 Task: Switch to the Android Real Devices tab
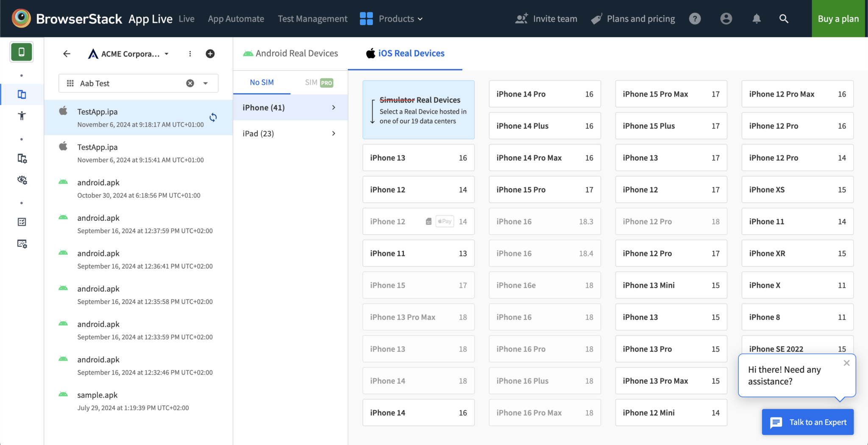289,53
